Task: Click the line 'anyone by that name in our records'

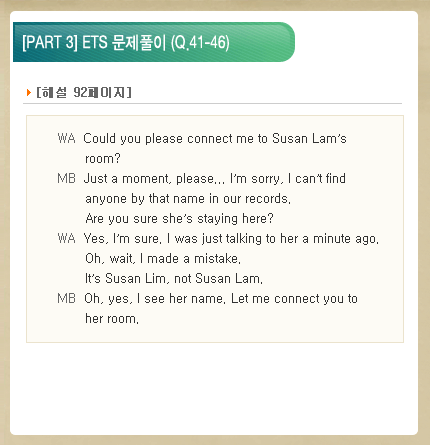Action: [x=188, y=199]
